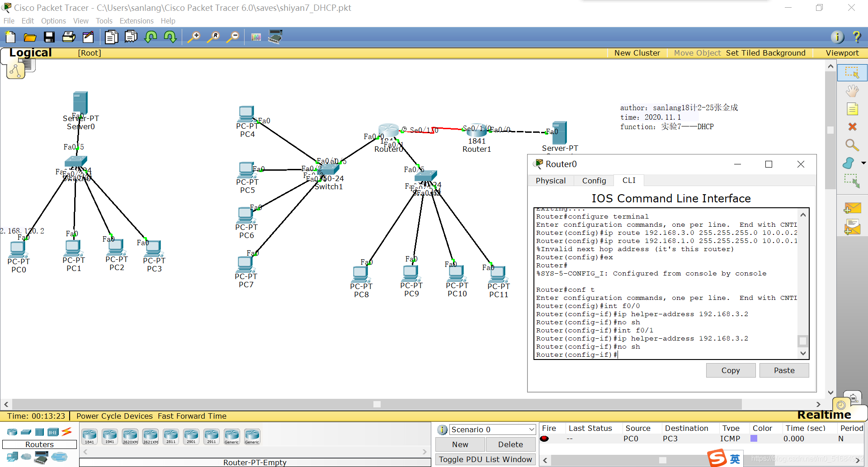Select the Draw Polygon shape tool

[x=849, y=163]
